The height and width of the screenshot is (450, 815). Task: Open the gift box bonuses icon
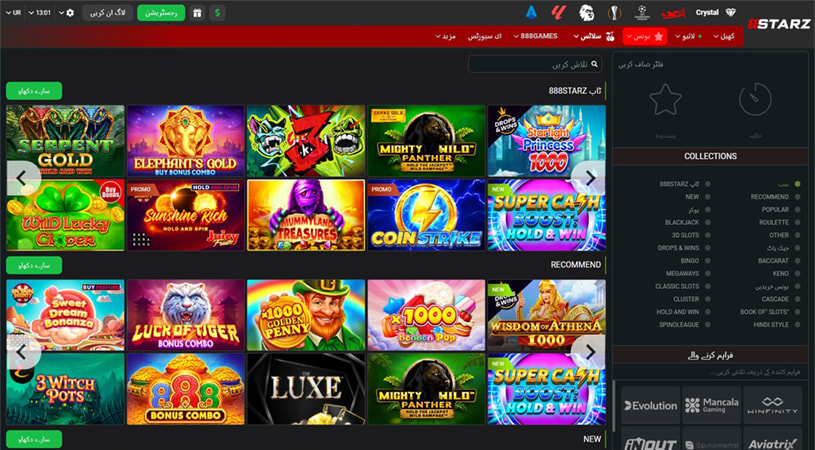point(197,13)
